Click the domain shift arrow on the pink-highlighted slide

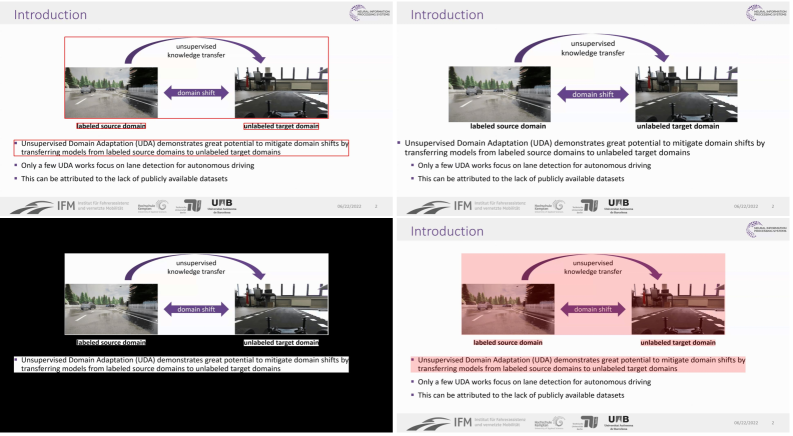[x=593, y=309]
